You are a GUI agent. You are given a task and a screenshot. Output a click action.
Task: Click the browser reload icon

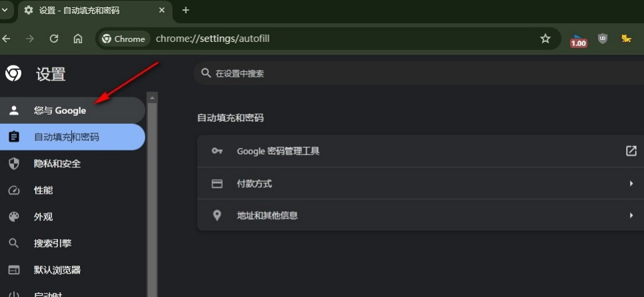(54, 39)
